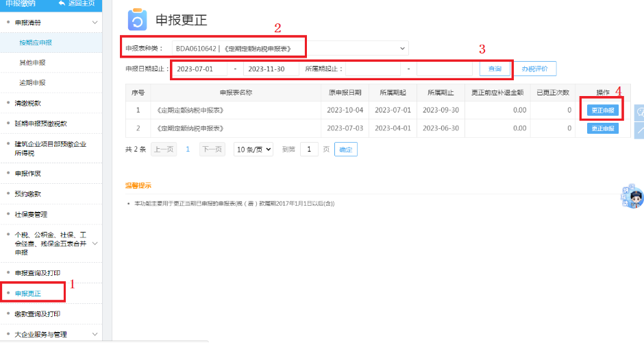Click 更正申报 for the 2023-10-04 row
This screenshot has height=343, width=644.
click(602, 110)
